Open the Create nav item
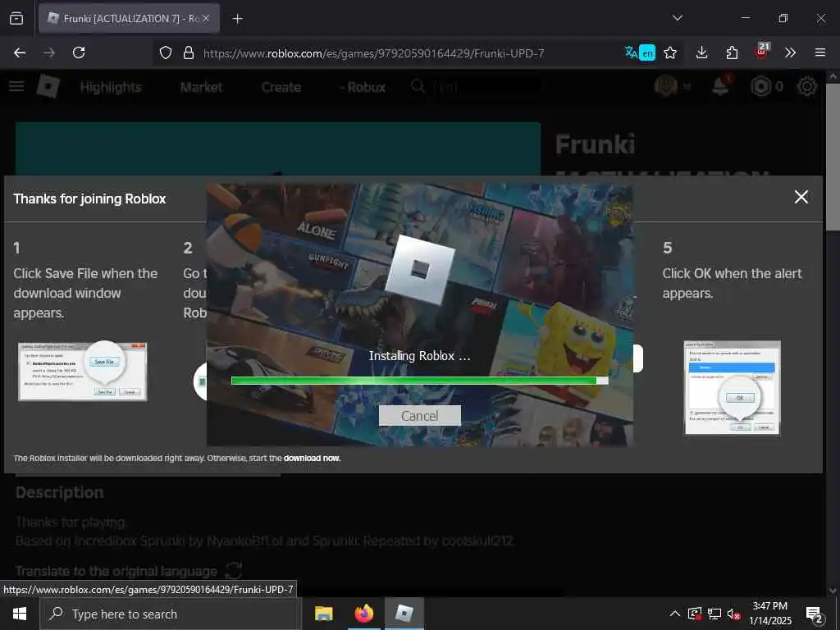840x630 pixels. pyautogui.click(x=281, y=87)
